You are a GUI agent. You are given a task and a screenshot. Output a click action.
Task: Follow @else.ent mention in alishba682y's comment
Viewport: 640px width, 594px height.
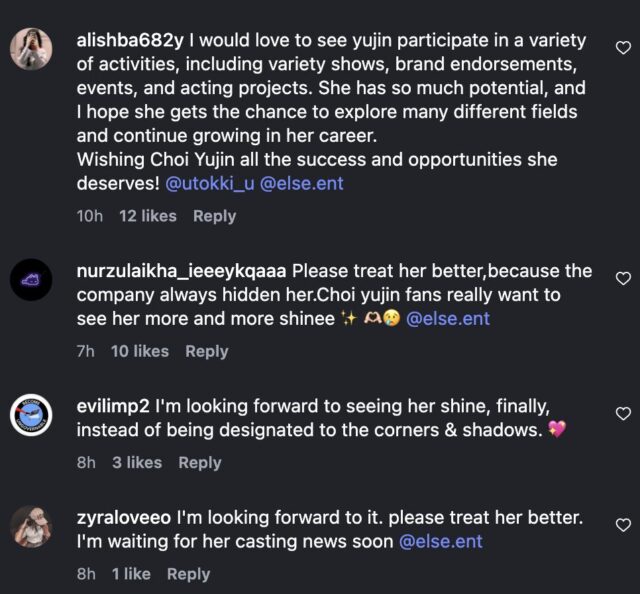coord(301,184)
